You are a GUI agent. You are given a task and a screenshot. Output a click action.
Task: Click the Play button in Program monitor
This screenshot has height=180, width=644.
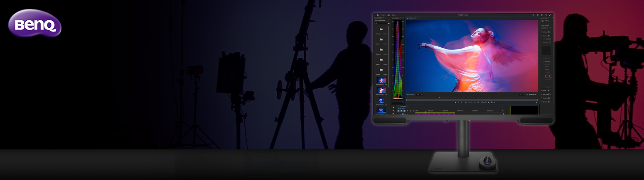472,102
